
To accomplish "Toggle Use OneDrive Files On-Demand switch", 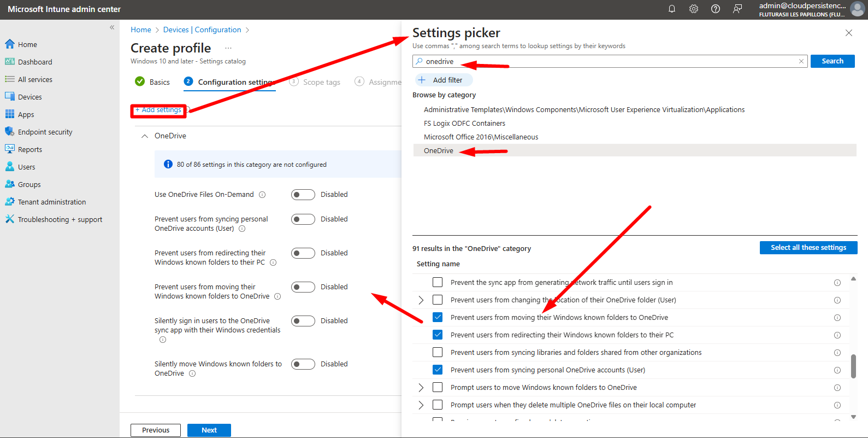I will (303, 195).
